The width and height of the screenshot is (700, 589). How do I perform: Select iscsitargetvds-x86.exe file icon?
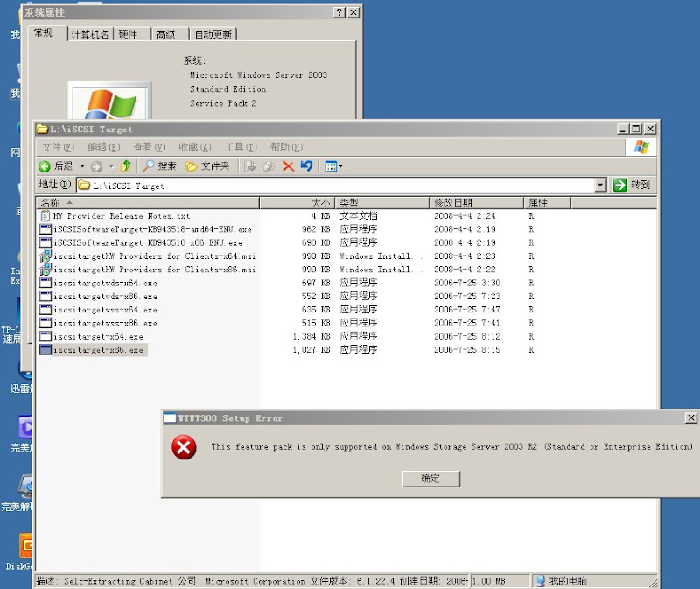(x=45, y=297)
